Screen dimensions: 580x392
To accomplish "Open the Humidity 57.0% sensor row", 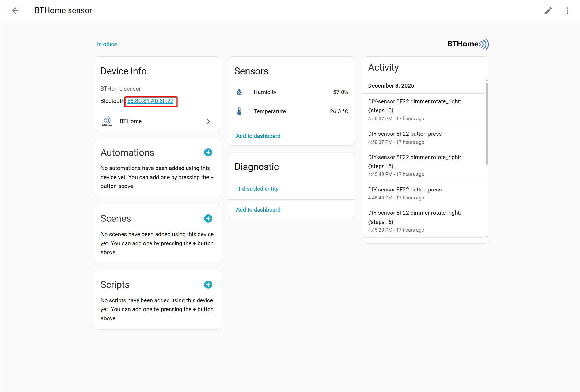I will click(291, 92).
